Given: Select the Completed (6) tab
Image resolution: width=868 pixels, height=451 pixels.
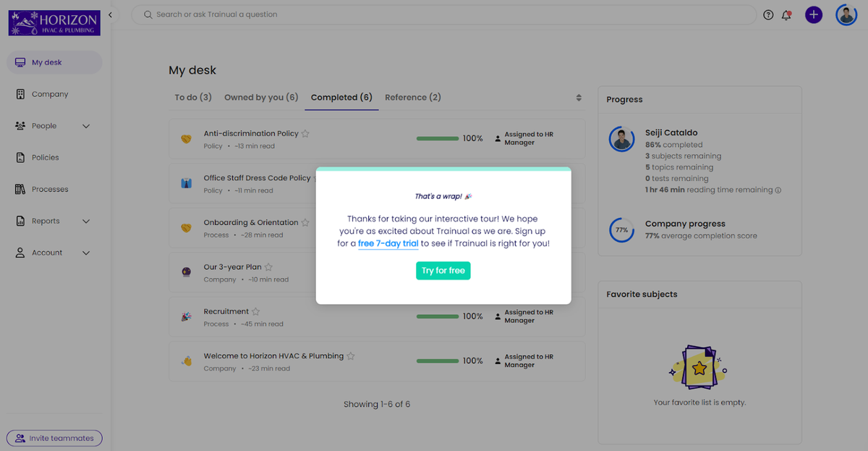Looking at the screenshot, I should tap(341, 97).
